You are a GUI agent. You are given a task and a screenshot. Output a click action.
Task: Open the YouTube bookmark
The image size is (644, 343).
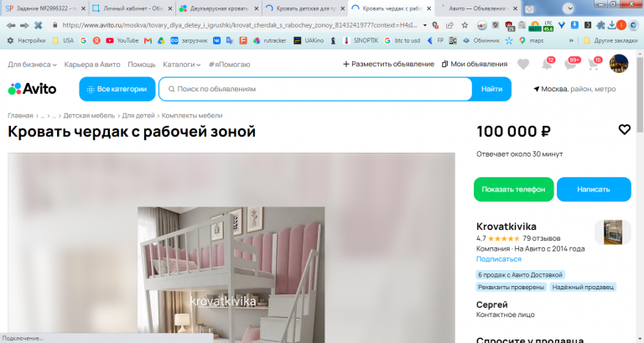tap(122, 40)
